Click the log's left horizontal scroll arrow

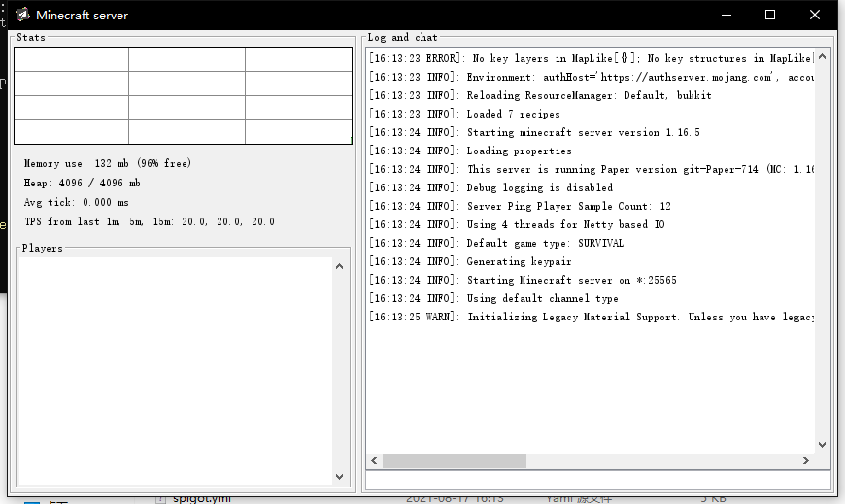pyautogui.click(x=374, y=461)
